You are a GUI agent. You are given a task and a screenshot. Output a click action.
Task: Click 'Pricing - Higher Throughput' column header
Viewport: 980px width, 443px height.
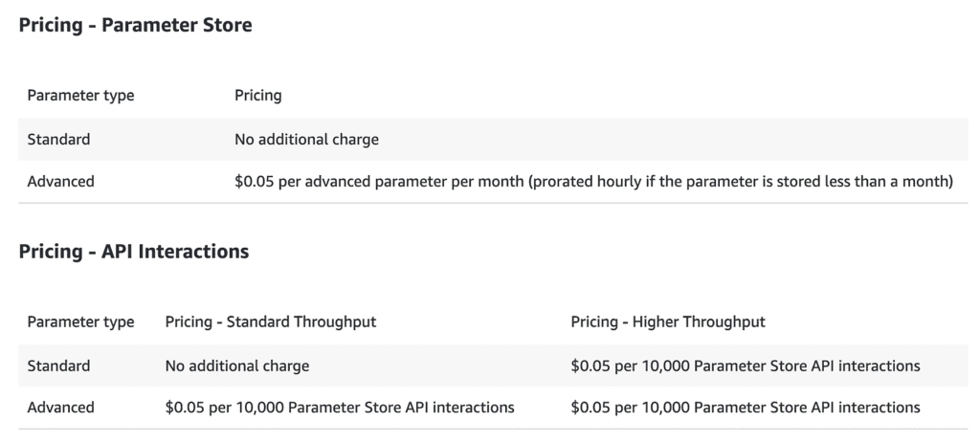pos(668,322)
